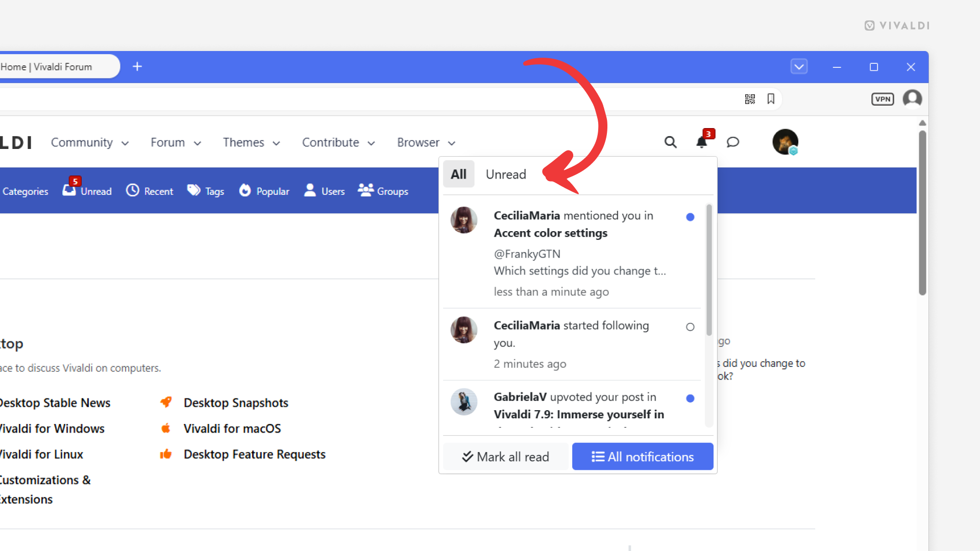Click the notifications bell icon
This screenshot has width=980, height=551.
pyautogui.click(x=701, y=143)
